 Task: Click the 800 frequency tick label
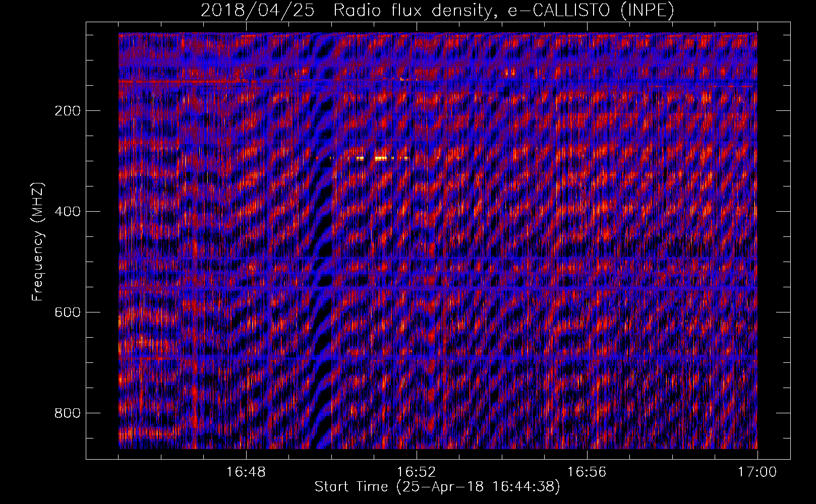[x=68, y=413]
